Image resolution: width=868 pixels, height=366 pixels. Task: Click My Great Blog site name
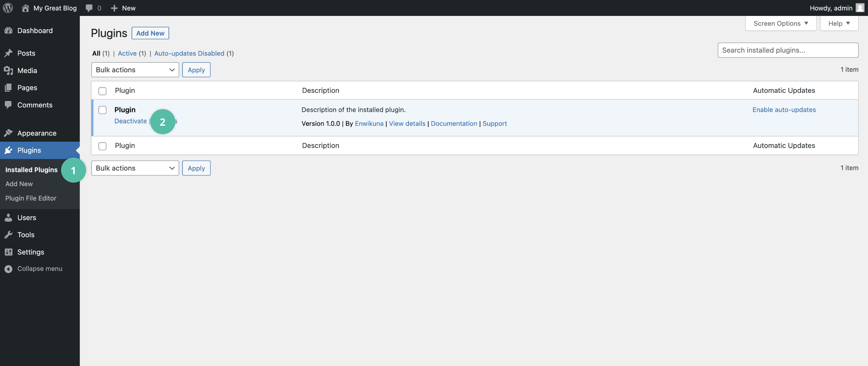[55, 8]
